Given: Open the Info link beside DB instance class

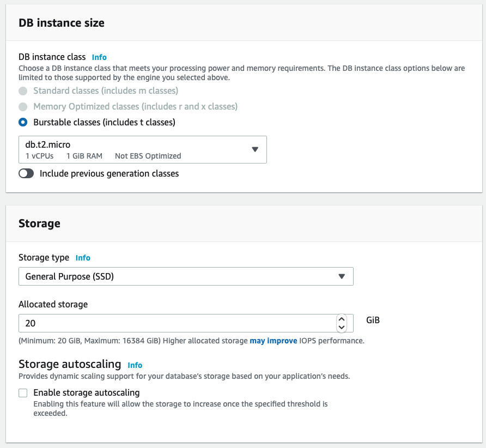Looking at the screenshot, I should pos(99,57).
